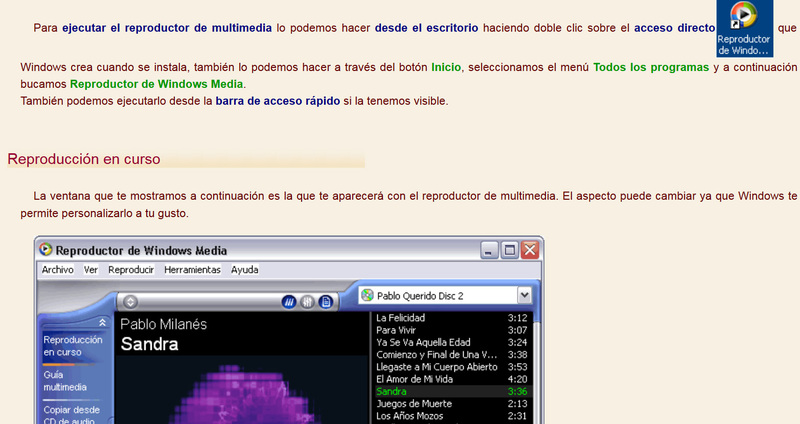
Task: Toggle the equalizer sliders button in player toolbar
Action: point(307,302)
